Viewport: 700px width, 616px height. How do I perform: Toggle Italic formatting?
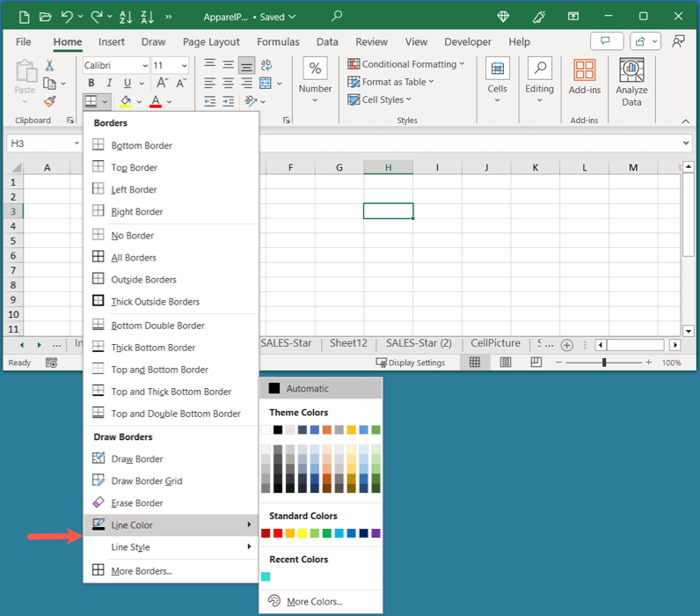109,83
